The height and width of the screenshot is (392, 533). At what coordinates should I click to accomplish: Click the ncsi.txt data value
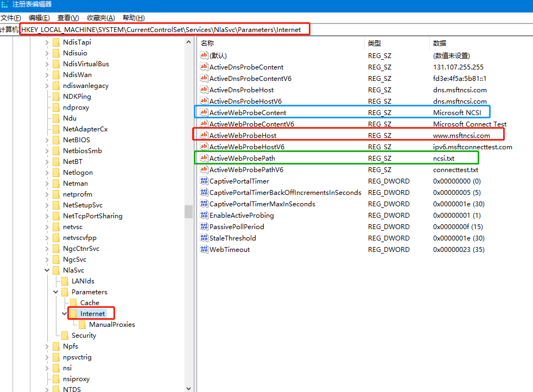443,158
